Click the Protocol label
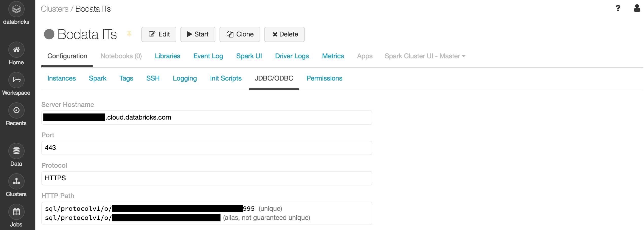The image size is (644, 230). point(54,165)
